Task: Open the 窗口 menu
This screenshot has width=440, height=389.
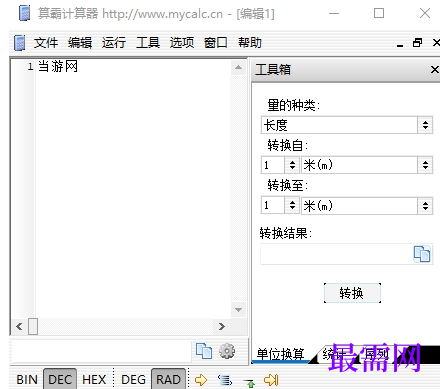Action: click(216, 43)
